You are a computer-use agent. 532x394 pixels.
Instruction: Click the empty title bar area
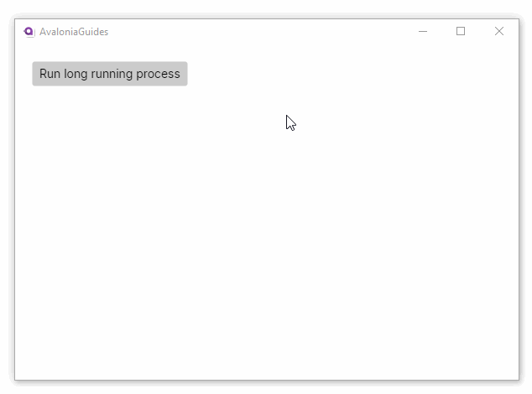point(252,32)
